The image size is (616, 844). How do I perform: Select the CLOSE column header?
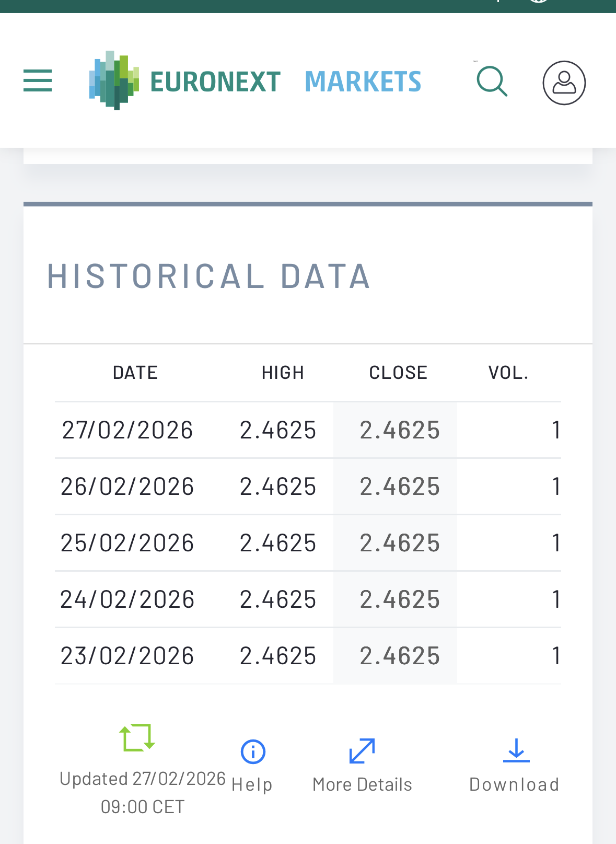point(398,373)
